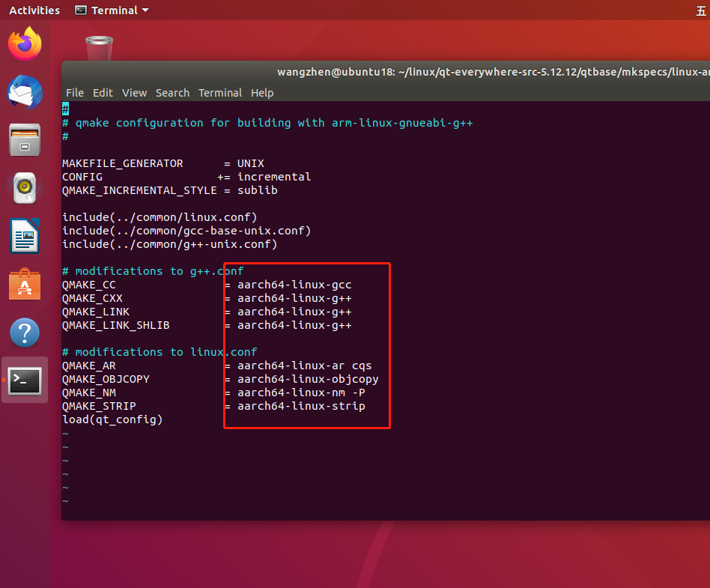Open the Trash icon on the desktop
Screen dimensions: 710x588
[x=100, y=46]
